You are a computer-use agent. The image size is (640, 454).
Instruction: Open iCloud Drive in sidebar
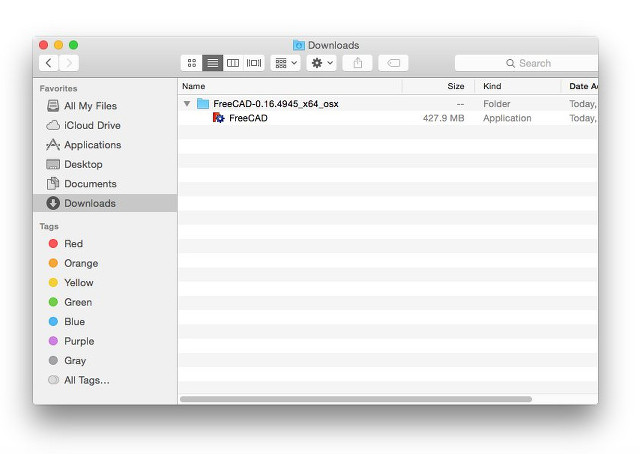[105, 125]
